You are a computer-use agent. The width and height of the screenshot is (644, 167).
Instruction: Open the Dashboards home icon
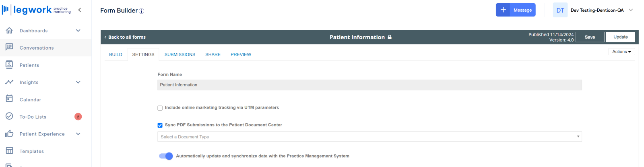click(9, 30)
